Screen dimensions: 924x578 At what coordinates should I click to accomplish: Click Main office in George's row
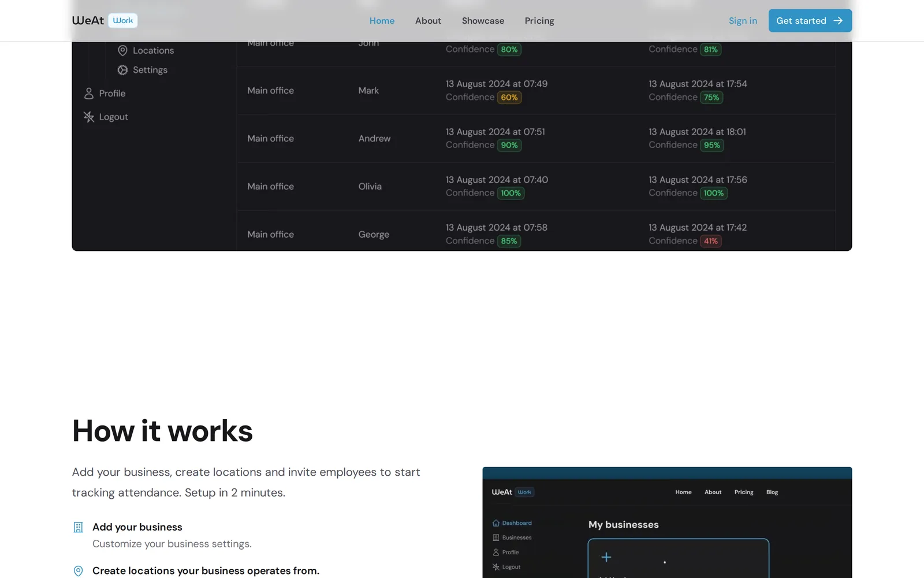pos(270,235)
